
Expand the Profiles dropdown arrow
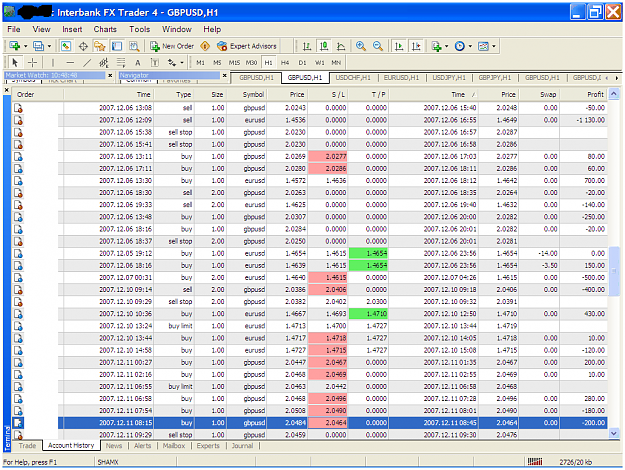pos(49,46)
